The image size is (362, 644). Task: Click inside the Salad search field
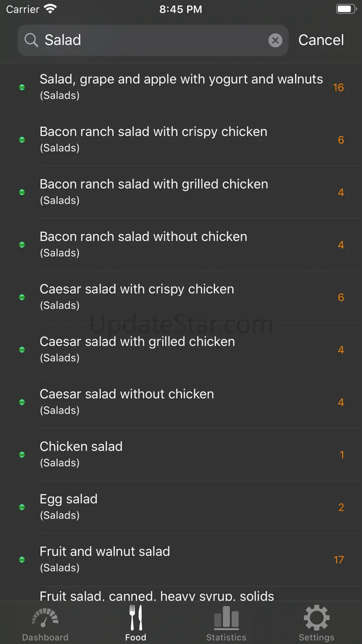tap(153, 40)
